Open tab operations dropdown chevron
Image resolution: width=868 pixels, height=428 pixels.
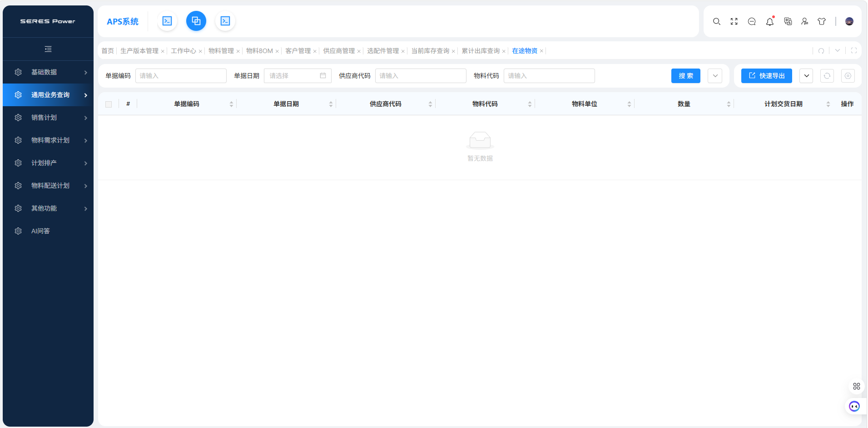(x=838, y=51)
